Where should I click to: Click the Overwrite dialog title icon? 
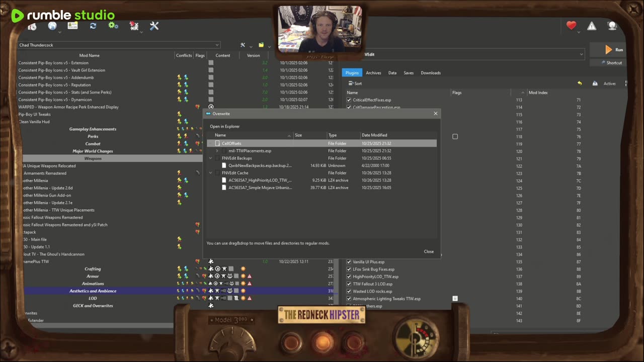208,114
